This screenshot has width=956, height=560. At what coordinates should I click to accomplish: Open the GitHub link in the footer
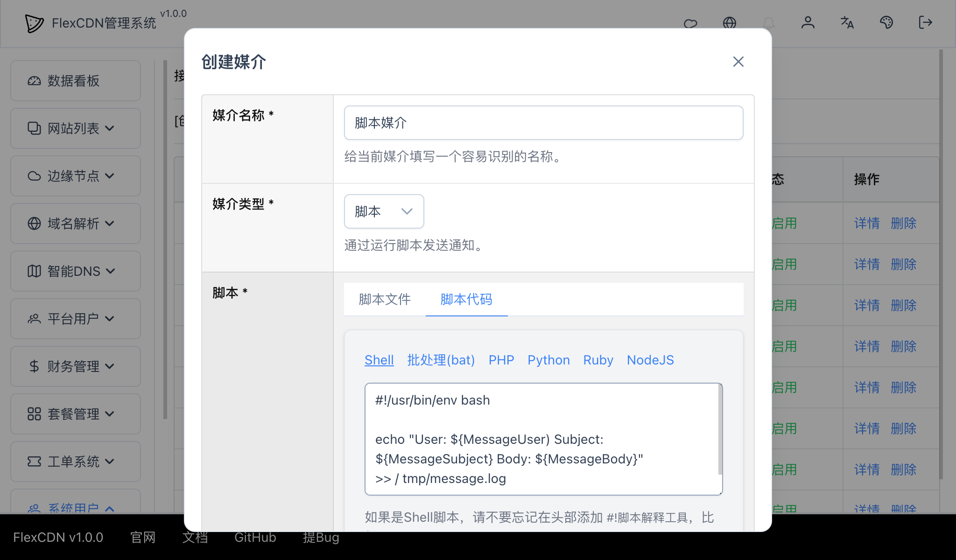click(255, 537)
